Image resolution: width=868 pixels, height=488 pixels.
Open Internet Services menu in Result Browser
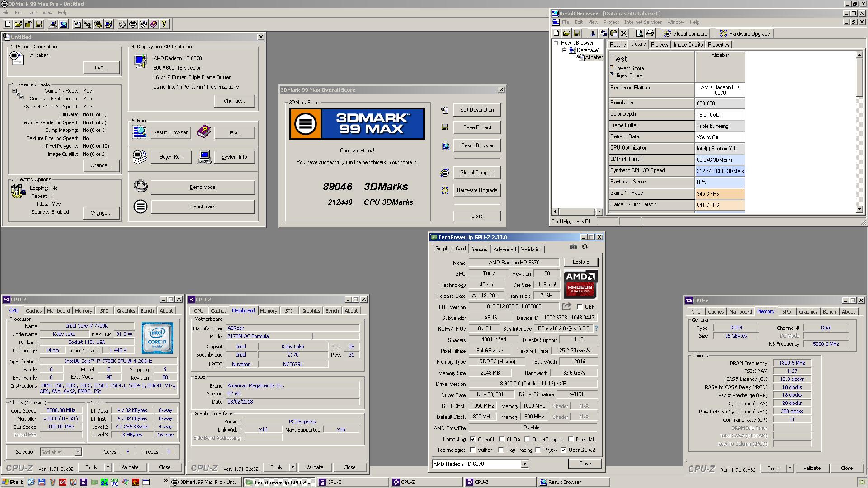click(x=643, y=22)
